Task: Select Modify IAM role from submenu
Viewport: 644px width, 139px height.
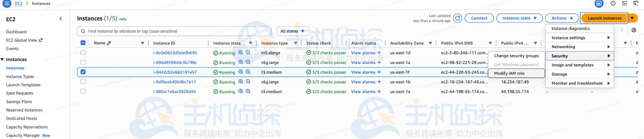Action: pyautogui.click(x=509, y=73)
